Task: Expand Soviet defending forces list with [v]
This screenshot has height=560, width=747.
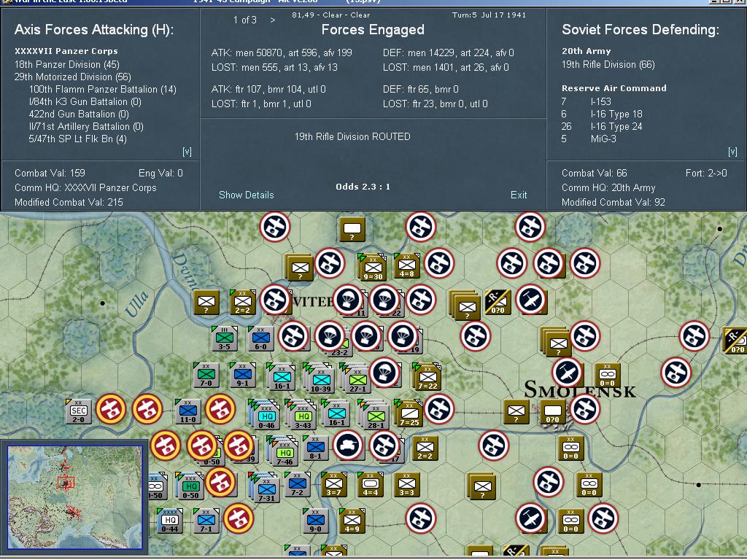Action: click(x=732, y=152)
